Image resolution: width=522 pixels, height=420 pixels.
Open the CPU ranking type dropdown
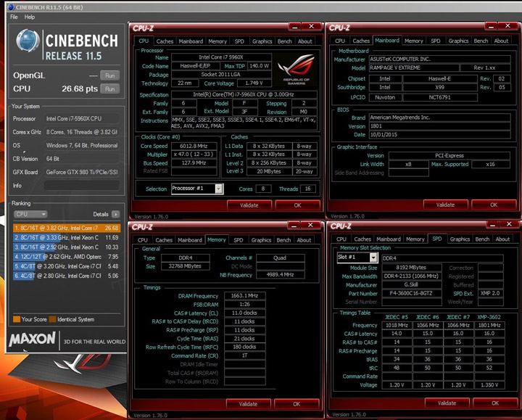pyautogui.click(x=30, y=214)
